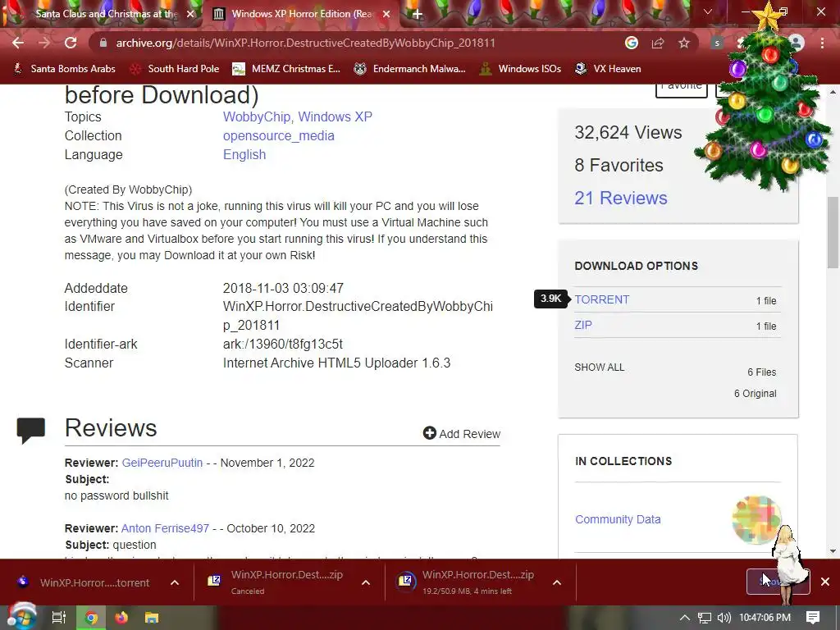Screen dimensions: 840x630
Task: Click the canceled WinXP.Horror zip item
Action: [276, 582]
